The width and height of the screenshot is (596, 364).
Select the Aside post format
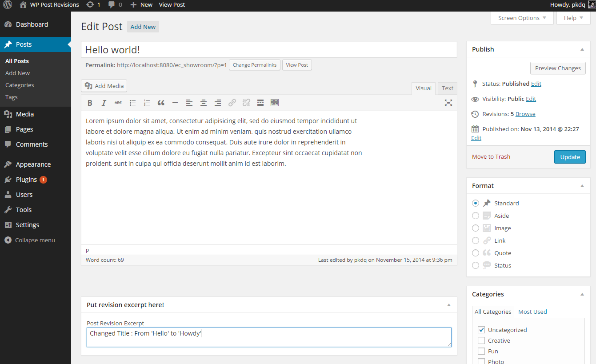(476, 216)
